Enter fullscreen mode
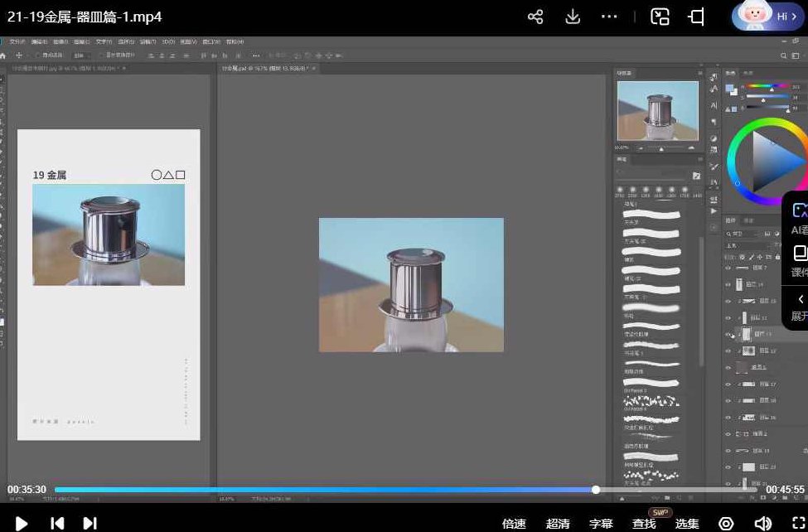The height and width of the screenshot is (532, 808). pos(798,523)
